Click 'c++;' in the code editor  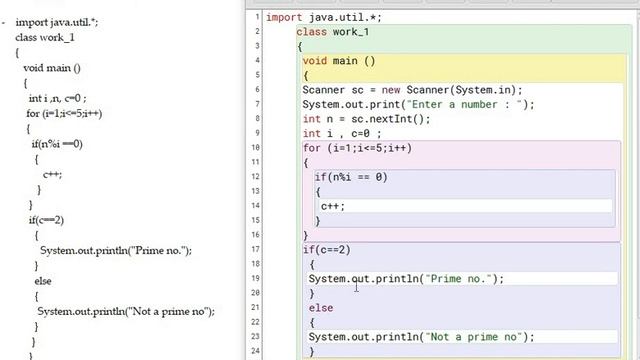(333, 207)
